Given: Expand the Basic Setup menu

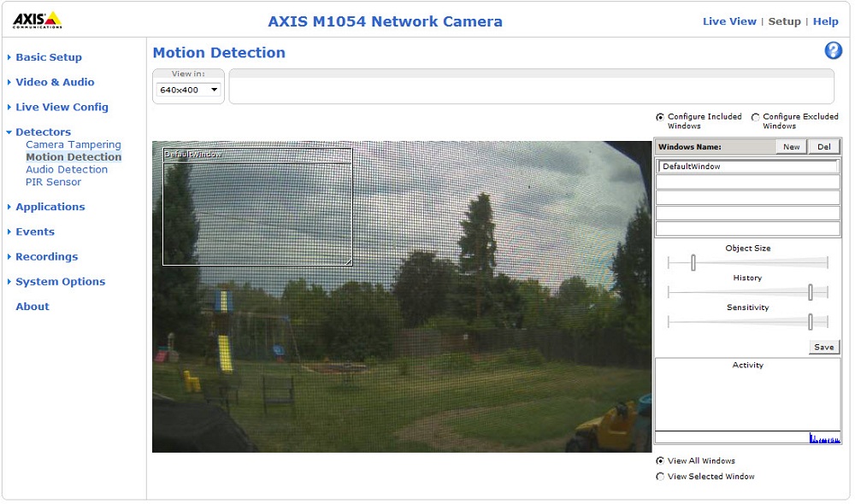Looking at the screenshot, I should click(49, 57).
